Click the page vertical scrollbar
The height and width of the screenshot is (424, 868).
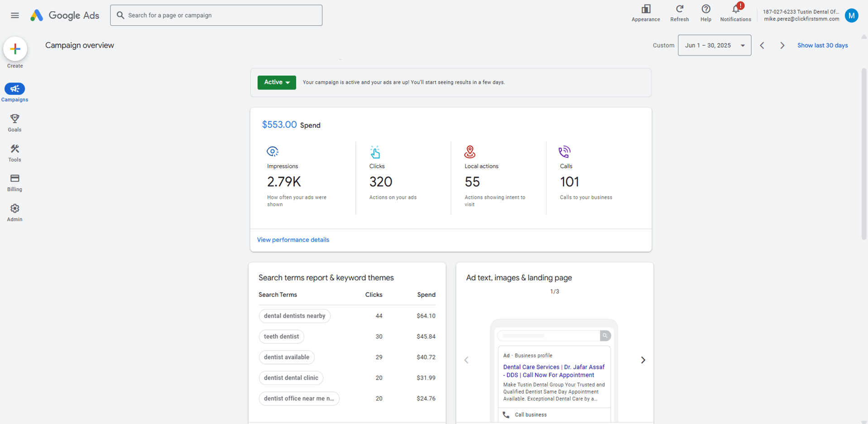click(864, 154)
